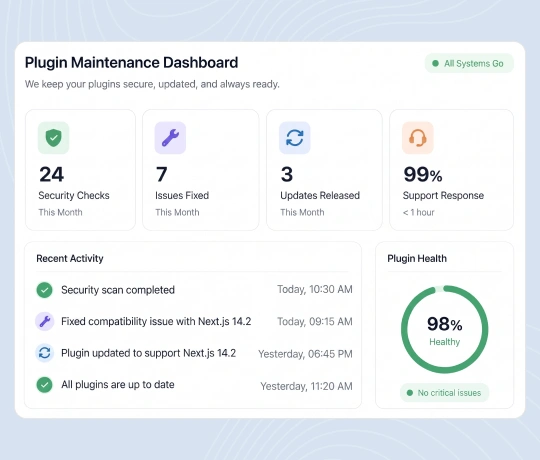Click the number 24 in Security Checks
Viewport: 540px width, 460px height.
tap(52, 174)
